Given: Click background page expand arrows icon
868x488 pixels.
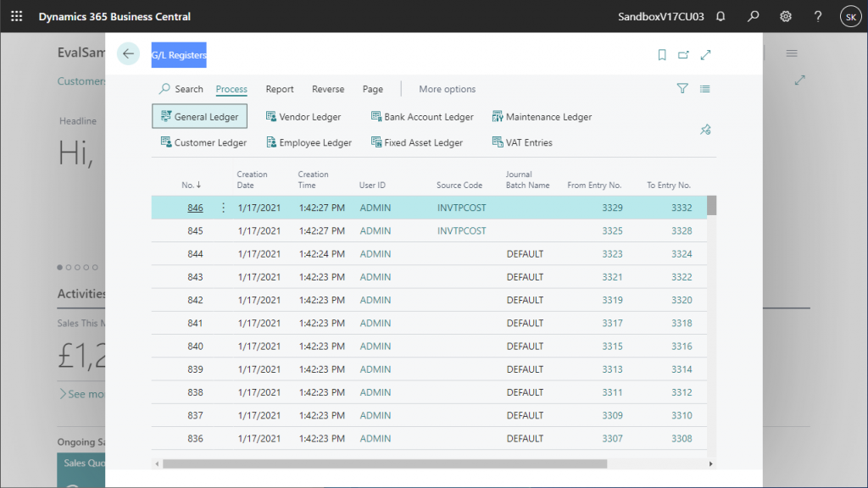Looking at the screenshot, I should [x=800, y=80].
